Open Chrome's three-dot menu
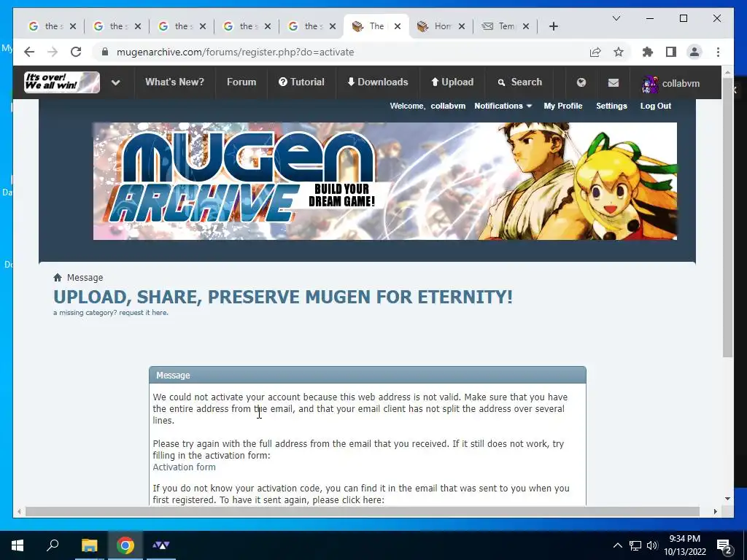 coord(718,52)
